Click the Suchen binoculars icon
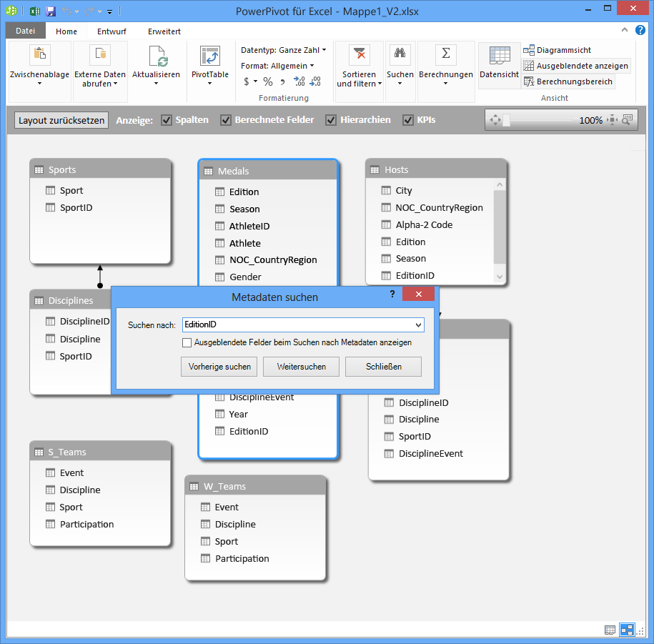Viewport: 654px width, 644px height. 400,54
